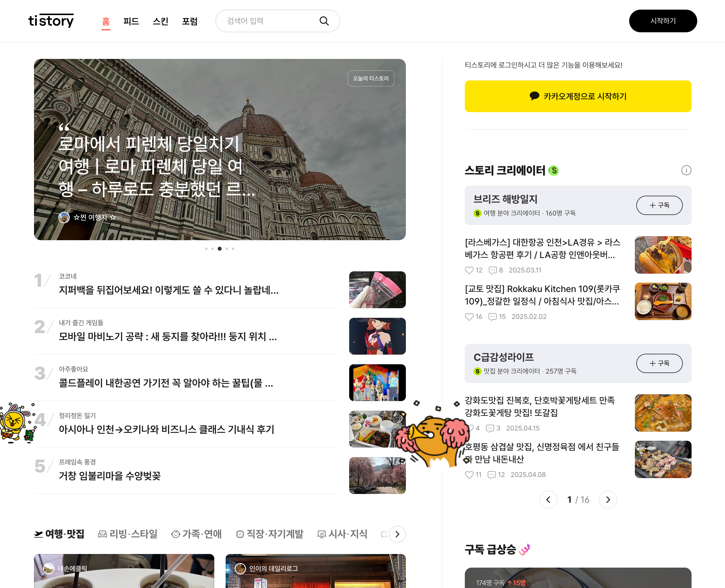Open comments on the Rokkaku Kitchen post
This screenshot has width=725, height=588.
coord(493,316)
